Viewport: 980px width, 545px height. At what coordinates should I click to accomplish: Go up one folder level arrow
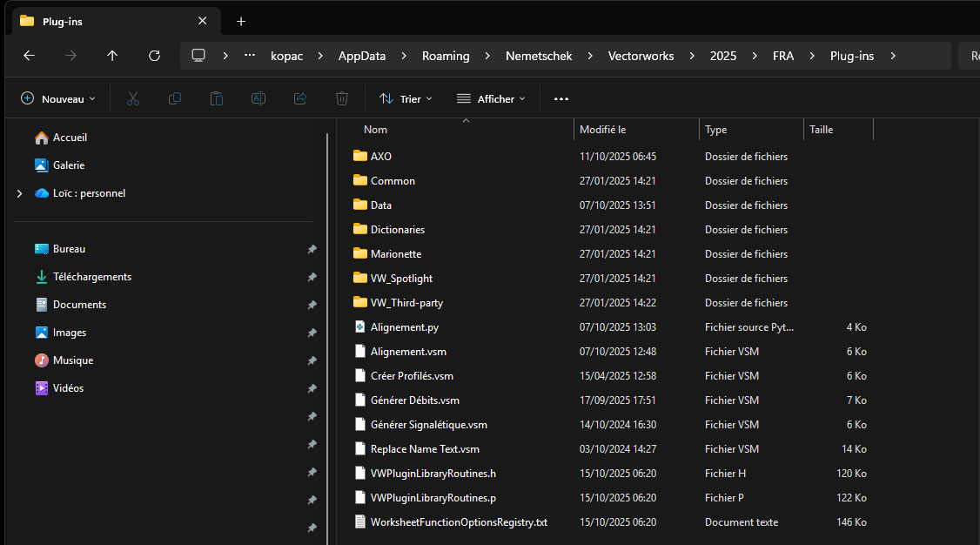(112, 56)
